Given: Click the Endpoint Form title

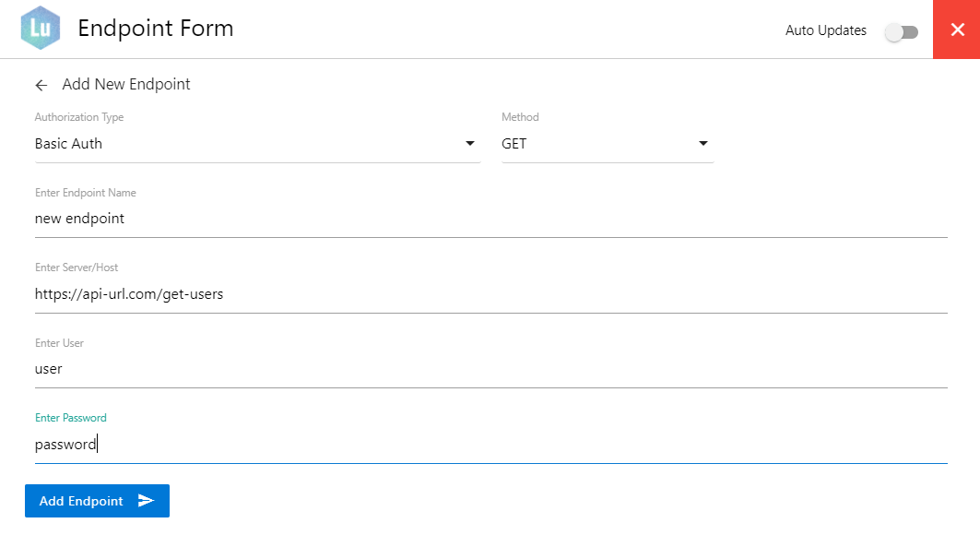Looking at the screenshot, I should pos(156,29).
